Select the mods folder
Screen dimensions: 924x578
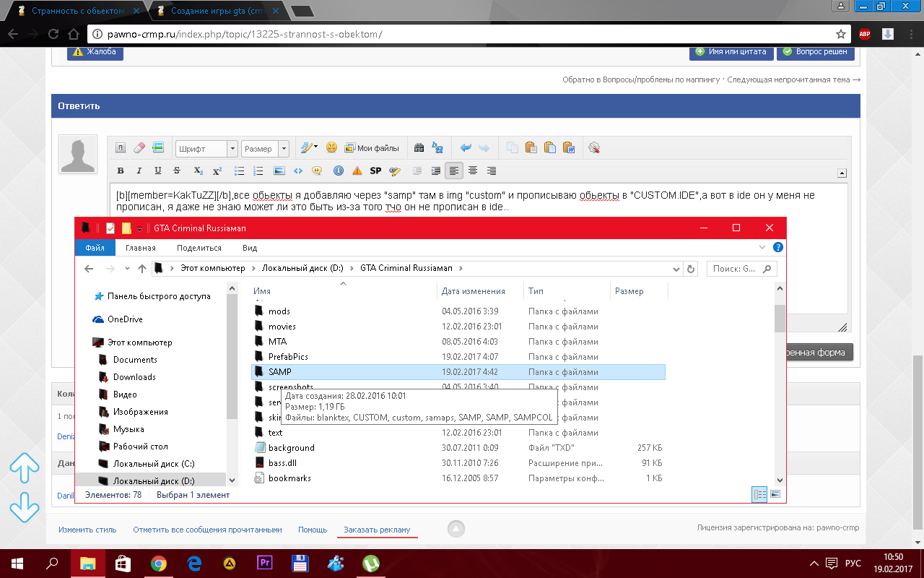click(x=458, y=311)
